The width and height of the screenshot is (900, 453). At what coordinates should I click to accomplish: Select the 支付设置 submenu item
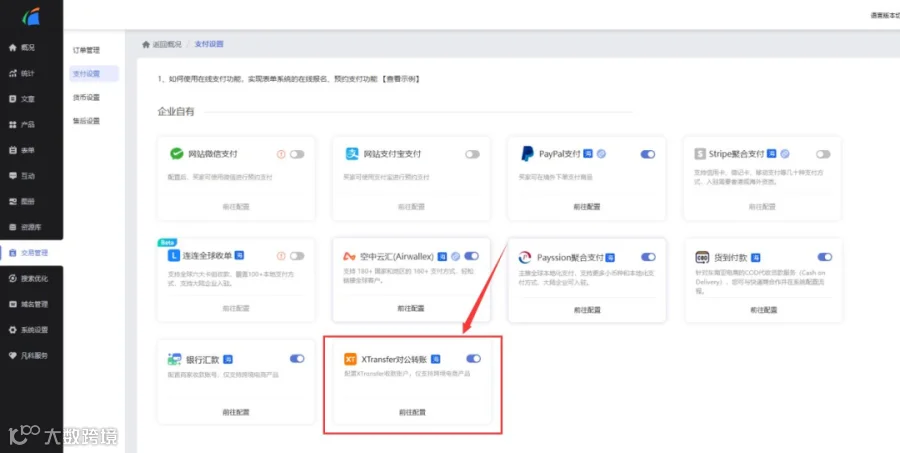(94, 73)
